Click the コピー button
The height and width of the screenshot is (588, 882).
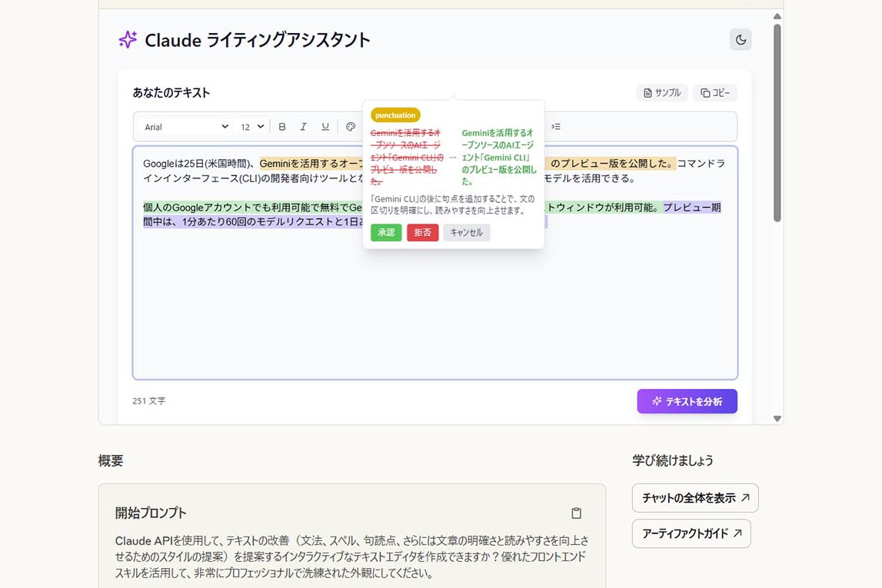[714, 93]
